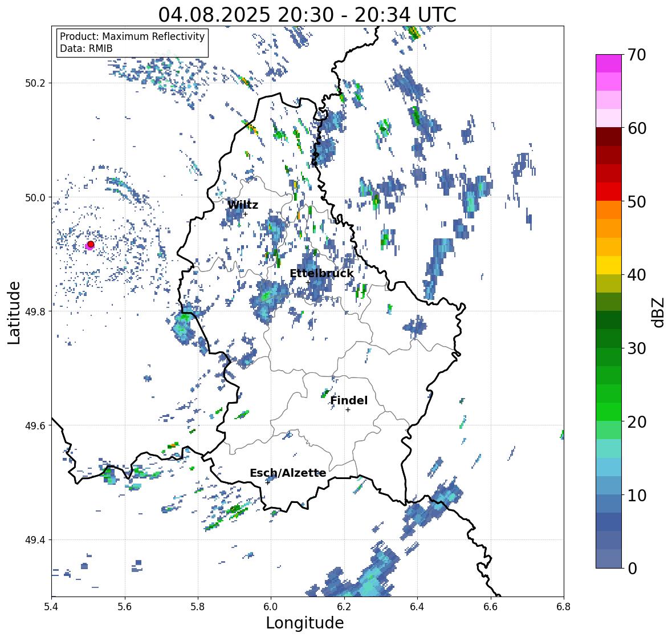Click the dark maroon colorbar segment below 60

pos(609,137)
